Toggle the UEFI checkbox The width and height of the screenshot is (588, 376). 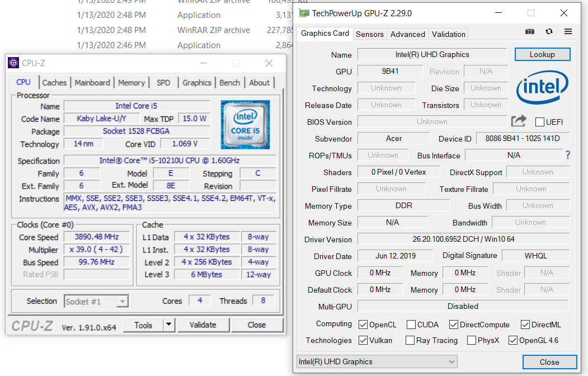point(540,122)
